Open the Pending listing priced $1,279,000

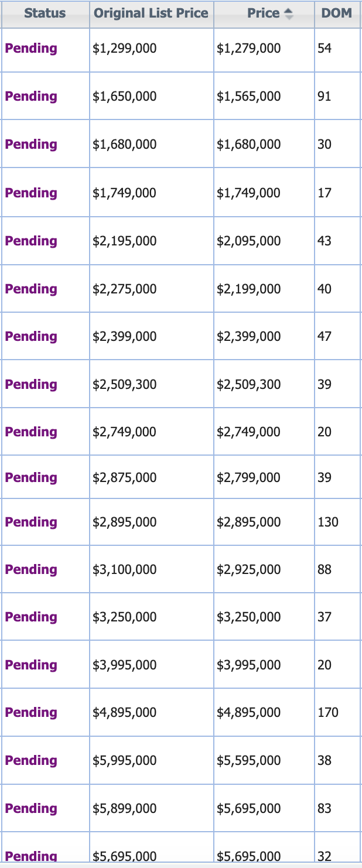click(31, 48)
